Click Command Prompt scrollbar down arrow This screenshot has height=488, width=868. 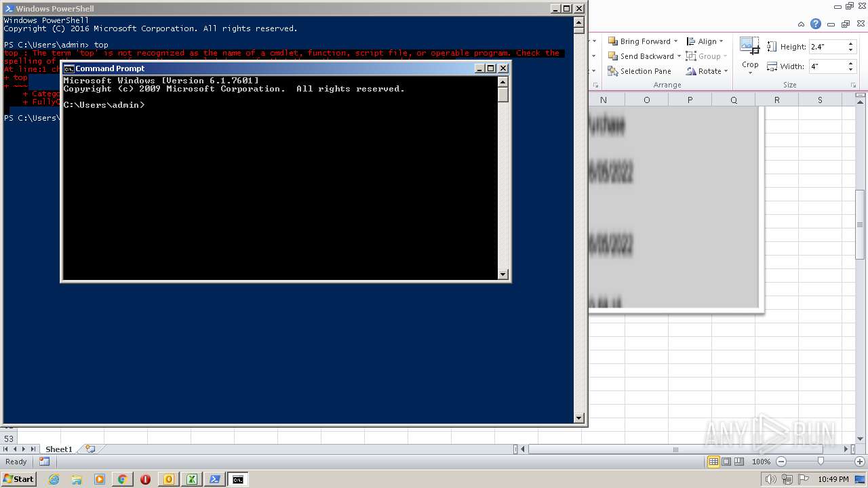point(502,274)
